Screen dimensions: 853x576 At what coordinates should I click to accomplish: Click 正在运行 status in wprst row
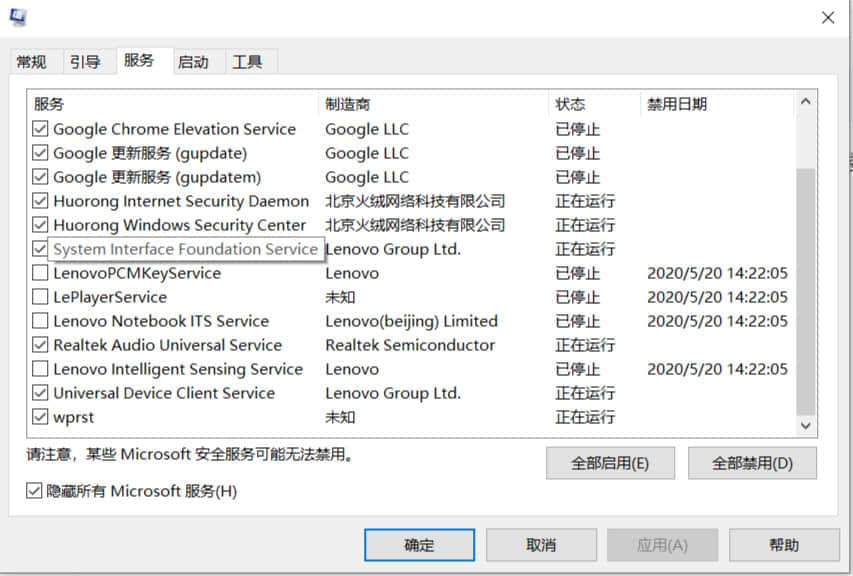[x=585, y=417]
